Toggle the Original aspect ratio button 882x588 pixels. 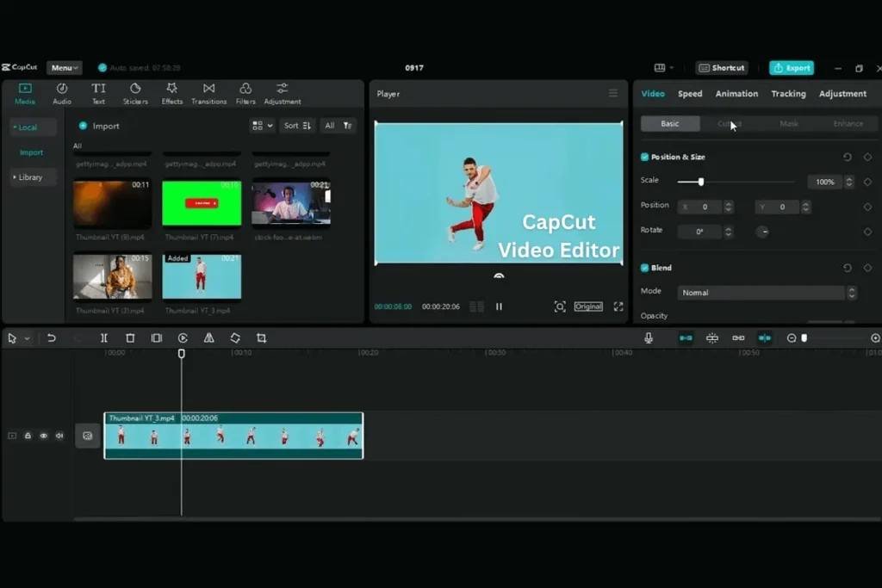click(x=588, y=306)
